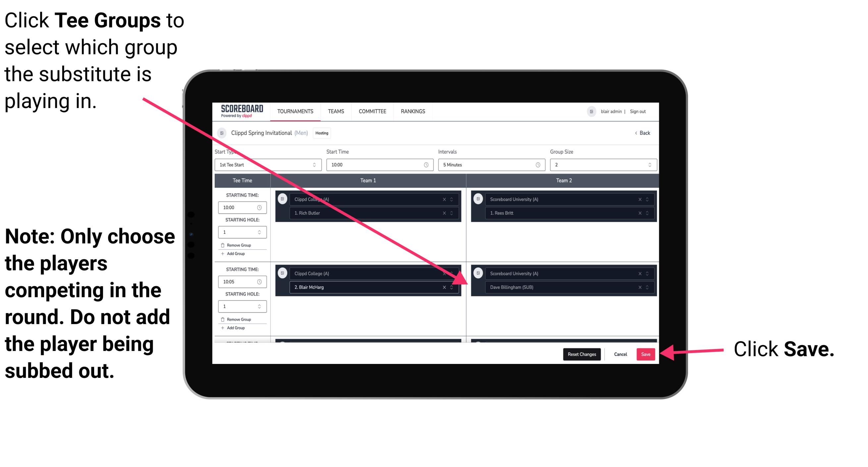Click the X icon next to Dave Billingham SUB
The width and height of the screenshot is (868, 467).
coord(640,288)
